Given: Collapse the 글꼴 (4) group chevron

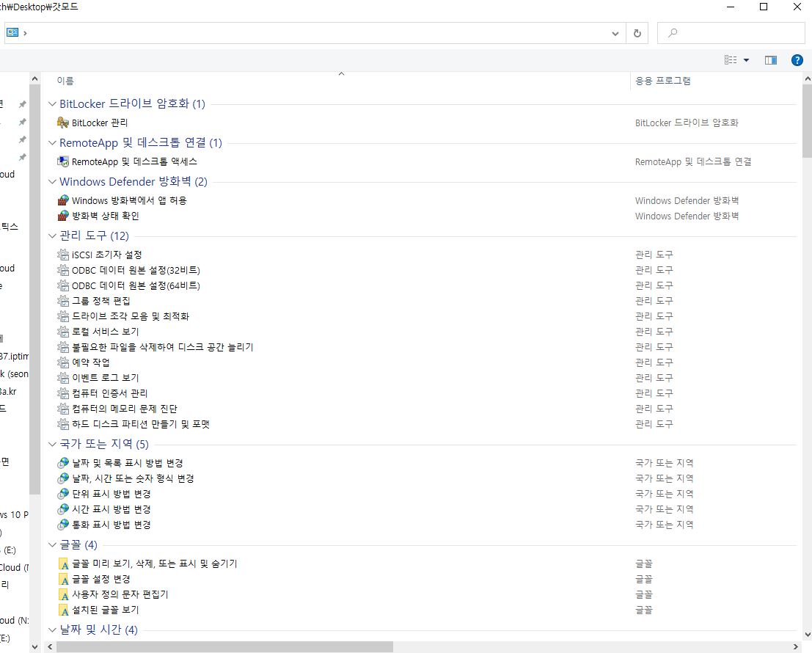Looking at the screenshot, I should pyautogui.click(x=52, y=544).
